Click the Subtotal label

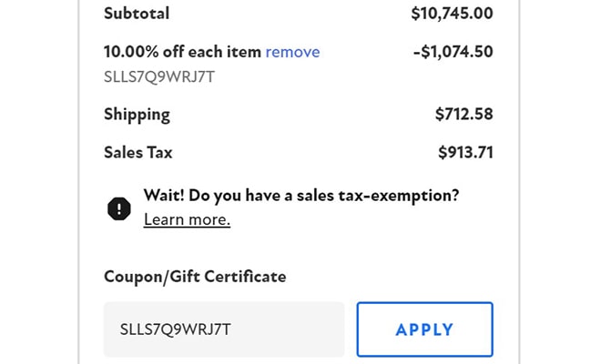tap(137, 13)
